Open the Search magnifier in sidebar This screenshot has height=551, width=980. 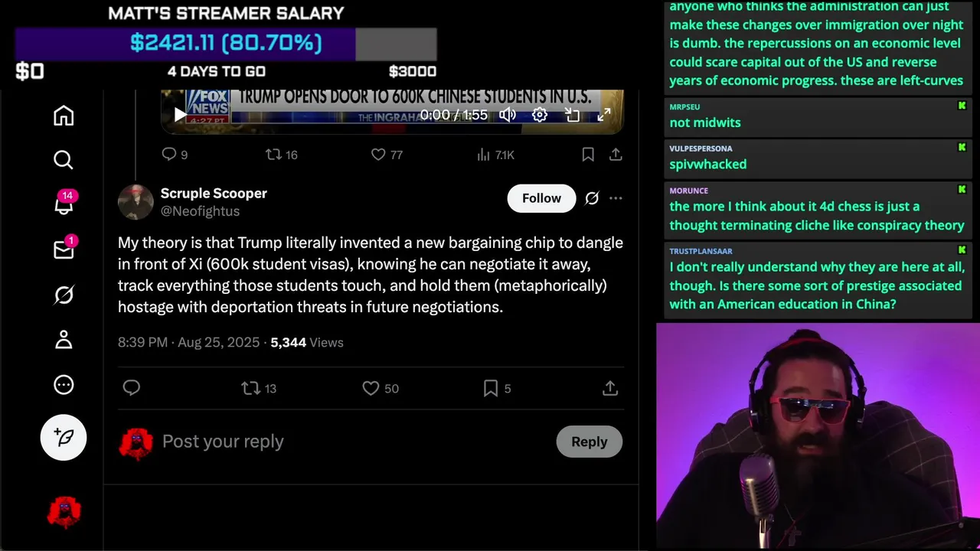click(x=64, y=160)
